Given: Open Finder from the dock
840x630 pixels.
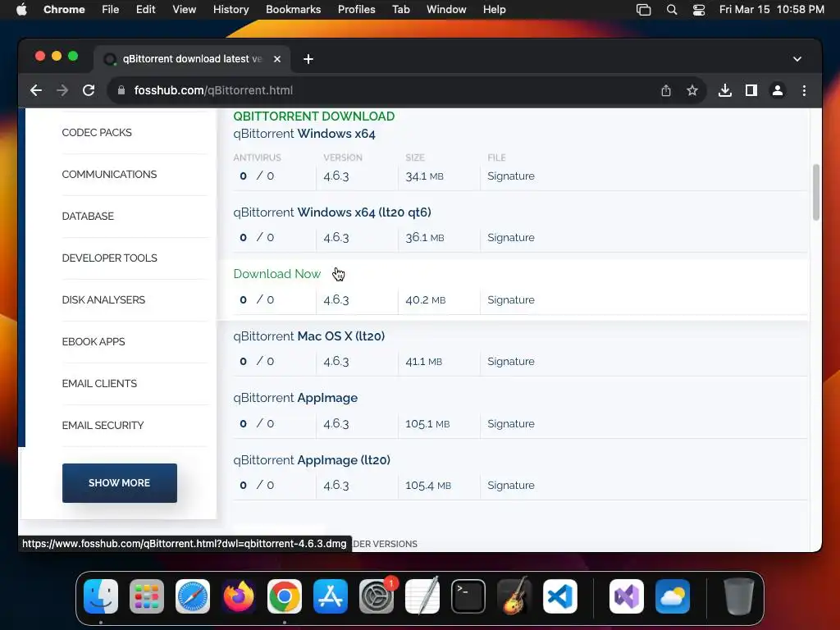Looking at the screenshot, I should click(x=101, y=596).
